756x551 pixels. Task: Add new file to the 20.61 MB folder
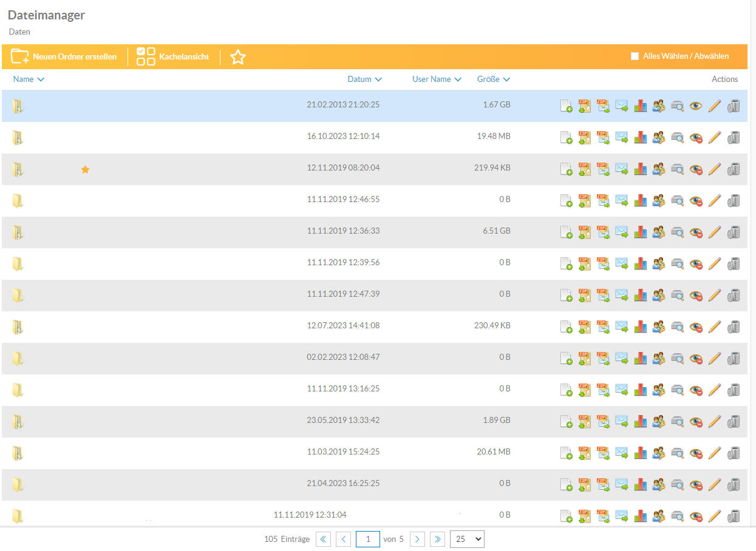point(566,453)
